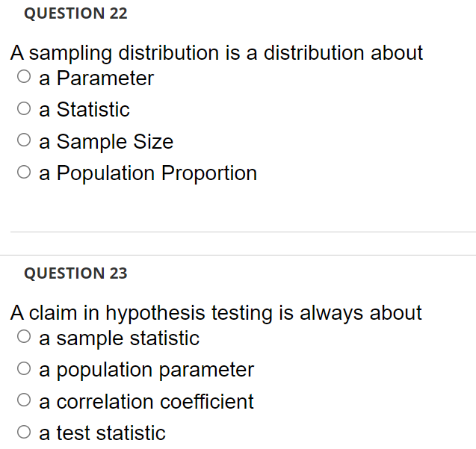476x449 pixels.
Task: Click the 'a population parameter' answer text
Action: coord(146,370)
